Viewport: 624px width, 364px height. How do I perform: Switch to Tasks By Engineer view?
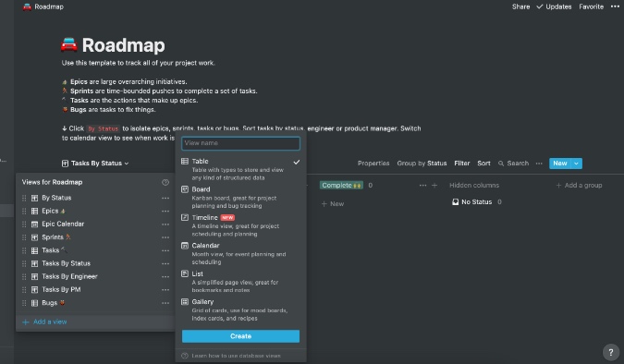pos(69,276)
